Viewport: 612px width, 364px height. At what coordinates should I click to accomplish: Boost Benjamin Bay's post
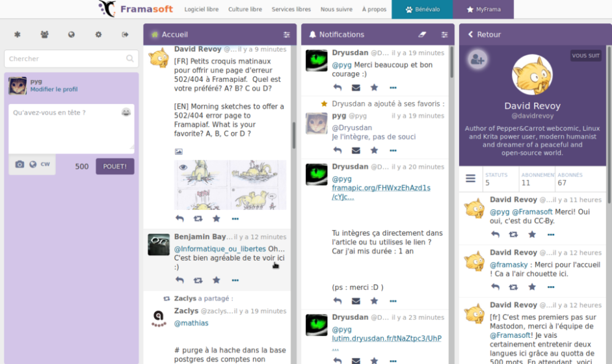(198, 280)
